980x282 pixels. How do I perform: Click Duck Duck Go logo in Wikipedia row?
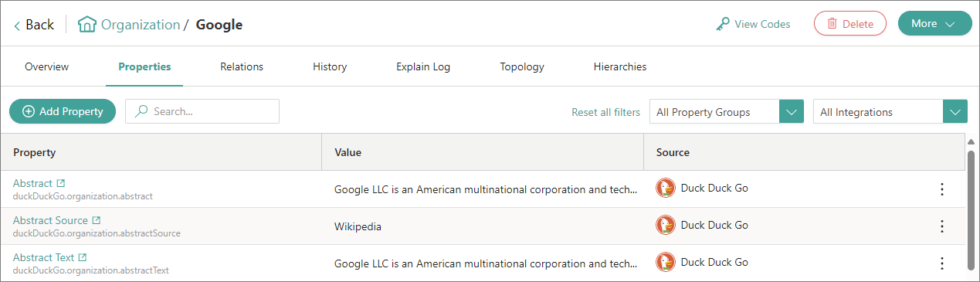pos(666,226)
